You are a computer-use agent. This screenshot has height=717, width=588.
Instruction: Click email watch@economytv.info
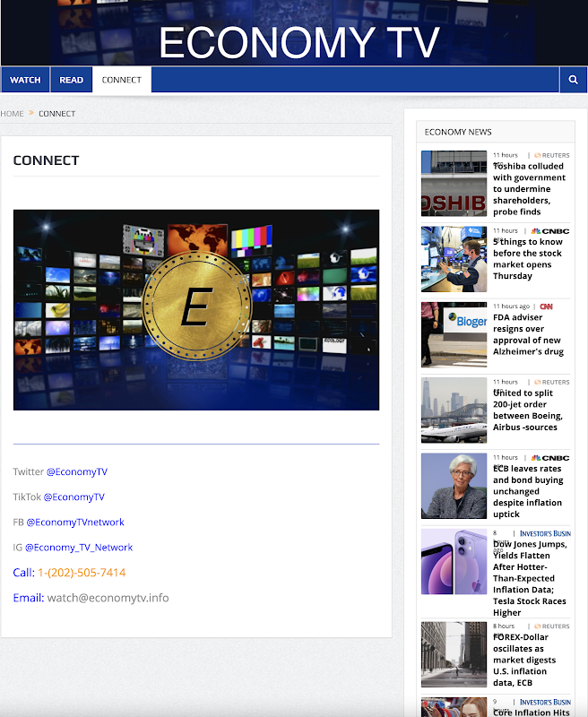pyautogui.click(x=108, y=598)
